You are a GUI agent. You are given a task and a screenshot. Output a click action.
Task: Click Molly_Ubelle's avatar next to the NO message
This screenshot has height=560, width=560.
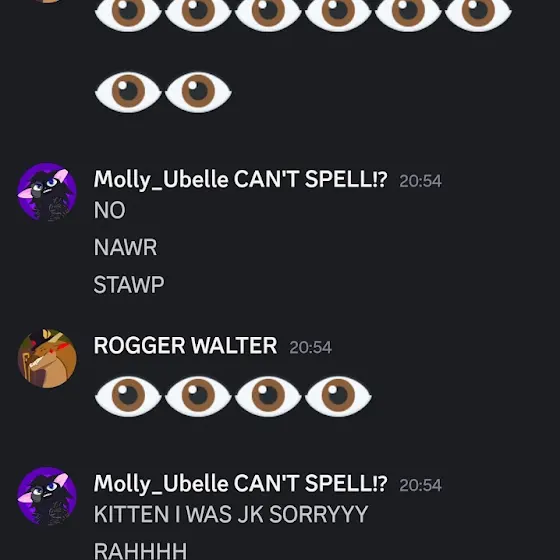(47, 192)
